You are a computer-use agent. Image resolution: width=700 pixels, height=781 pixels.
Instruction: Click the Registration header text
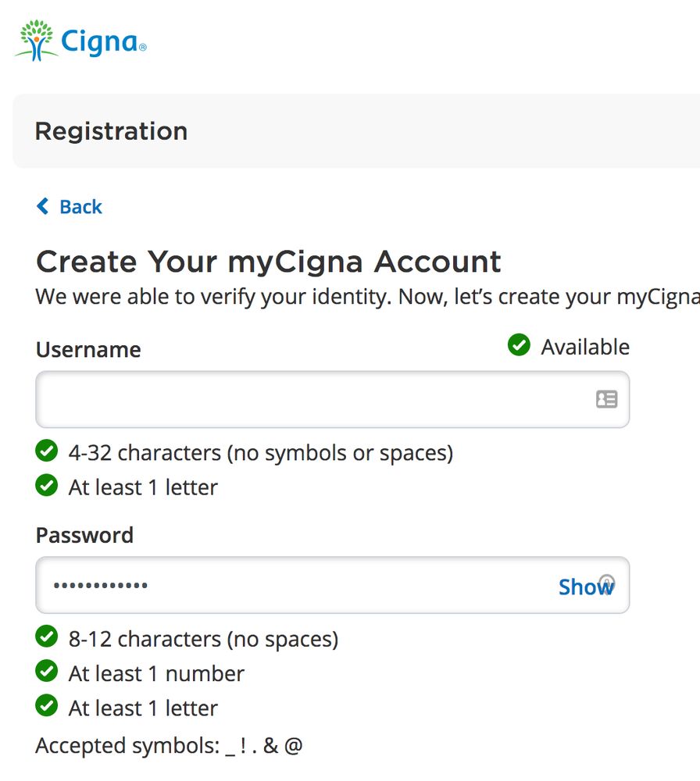point(111,131)
